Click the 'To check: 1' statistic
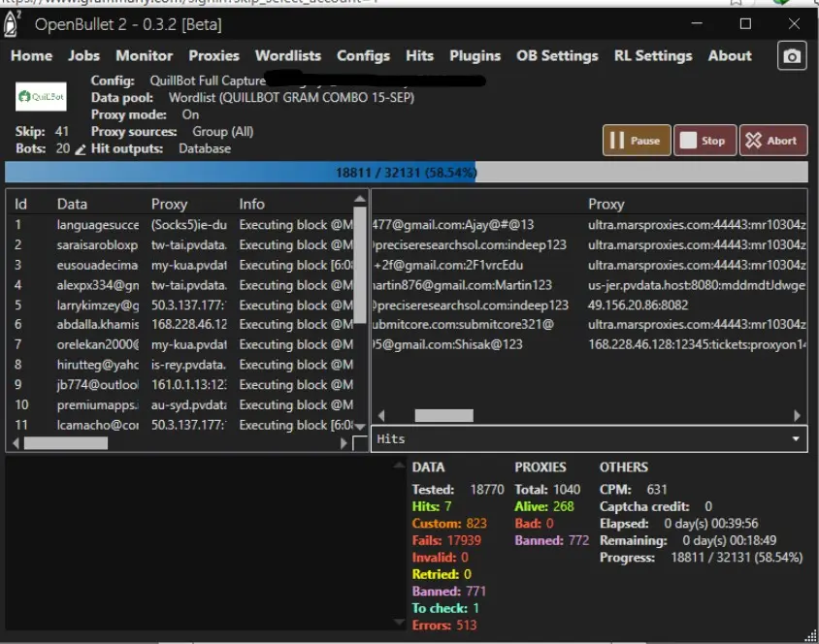Image resolution: width=819 pixels, height=644 pixels. [x=445, y=608]
